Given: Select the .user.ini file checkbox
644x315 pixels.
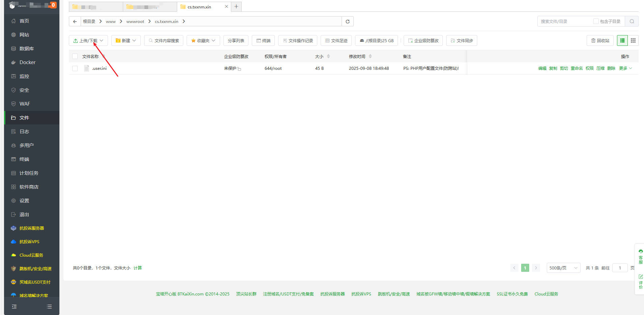Looking at the screenshot, I should [75, 68].
